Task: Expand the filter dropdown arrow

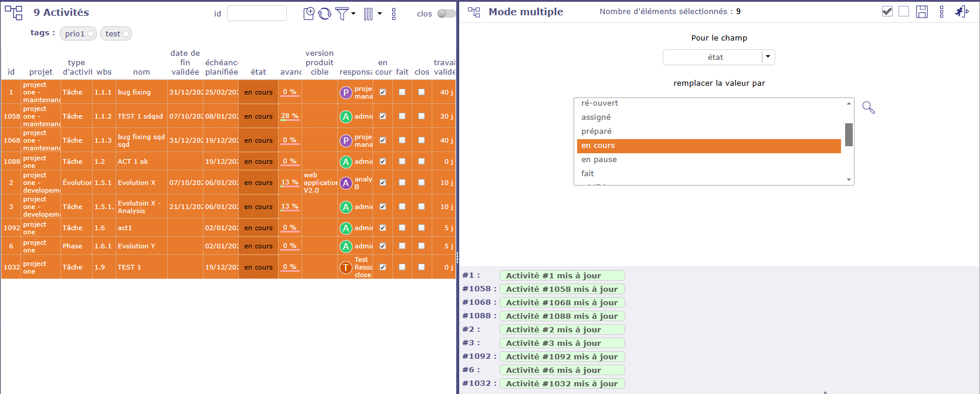Action: pos(353,14)
